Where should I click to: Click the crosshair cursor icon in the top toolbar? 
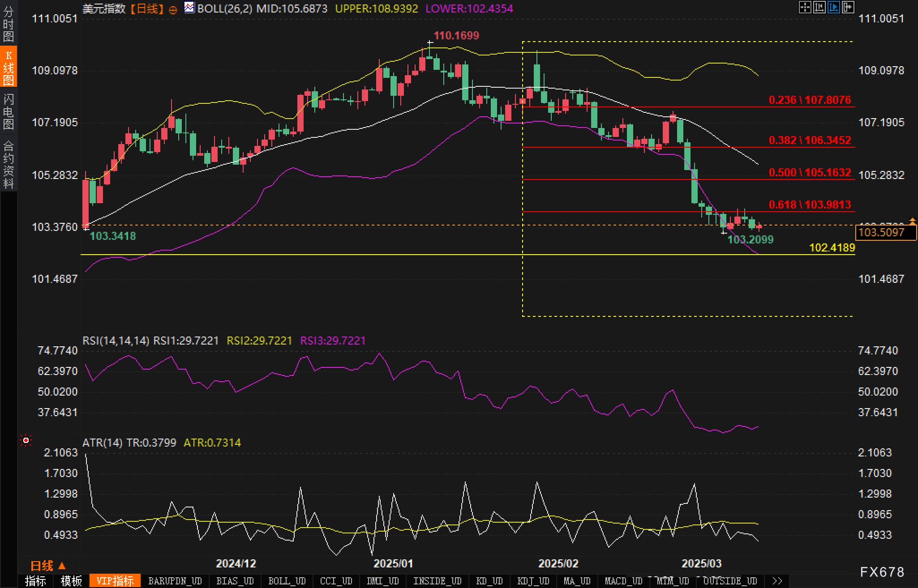tap(805, 7)
